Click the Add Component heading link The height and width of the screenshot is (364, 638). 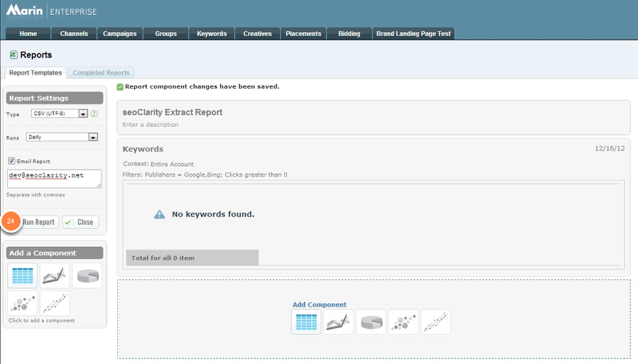pos(320,304)
